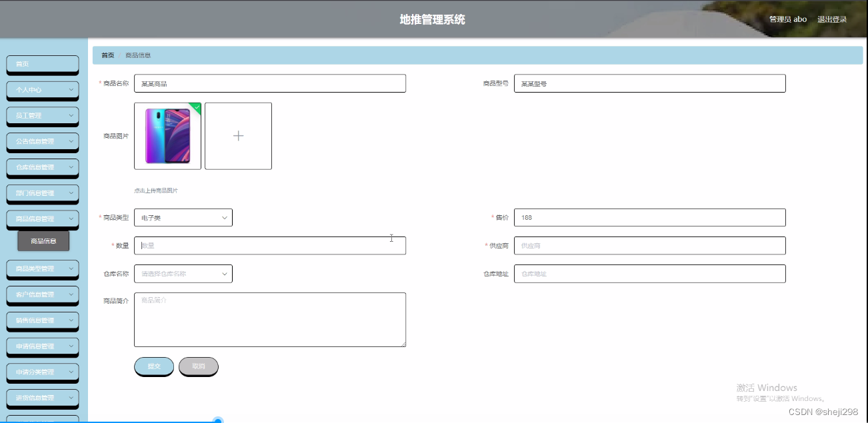Open the 销售信息管理 sidebar menu

coord(42,321)
